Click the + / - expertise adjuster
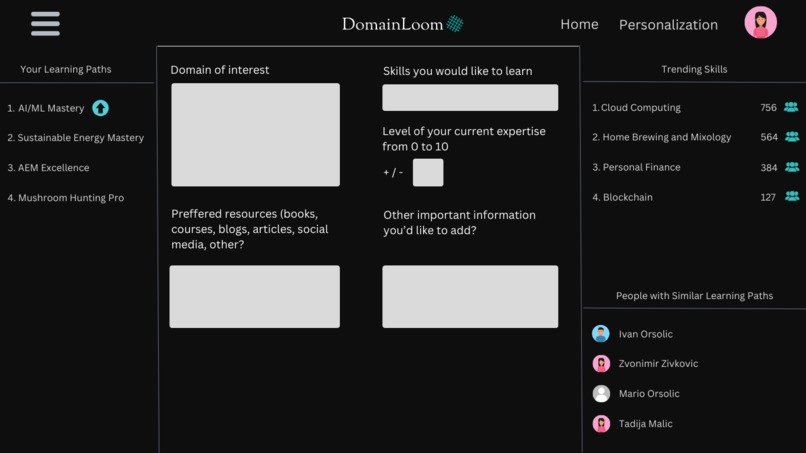This screenshot has width=806, height=453. coord(393,173)
